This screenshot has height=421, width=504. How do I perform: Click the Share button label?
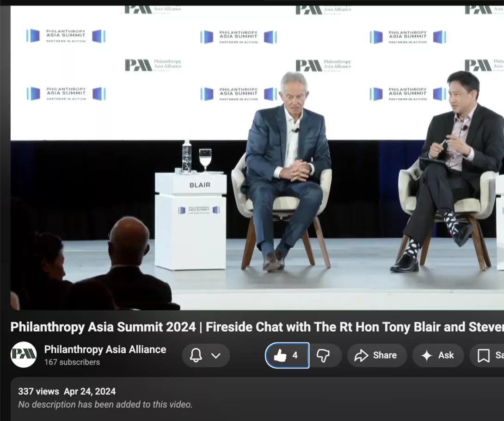pyautogui.click(x=385, y=355)
